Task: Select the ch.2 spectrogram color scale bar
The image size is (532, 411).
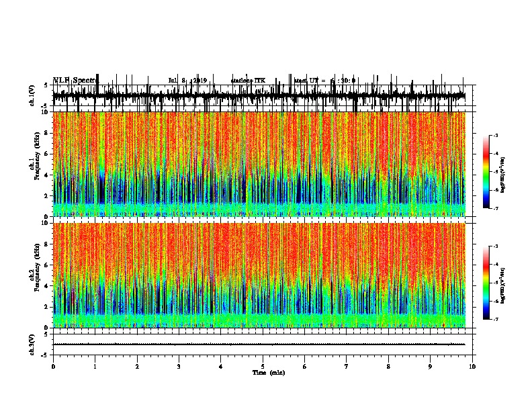Action: [486, 283]
